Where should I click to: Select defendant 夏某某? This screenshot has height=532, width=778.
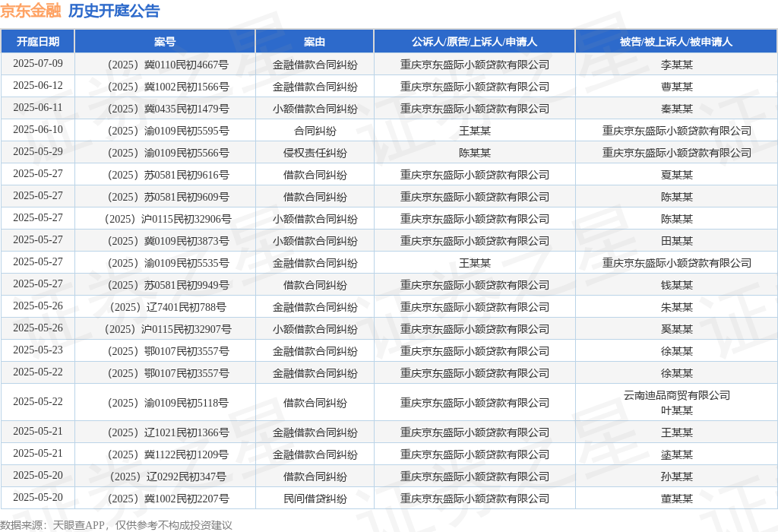[676, 175]
